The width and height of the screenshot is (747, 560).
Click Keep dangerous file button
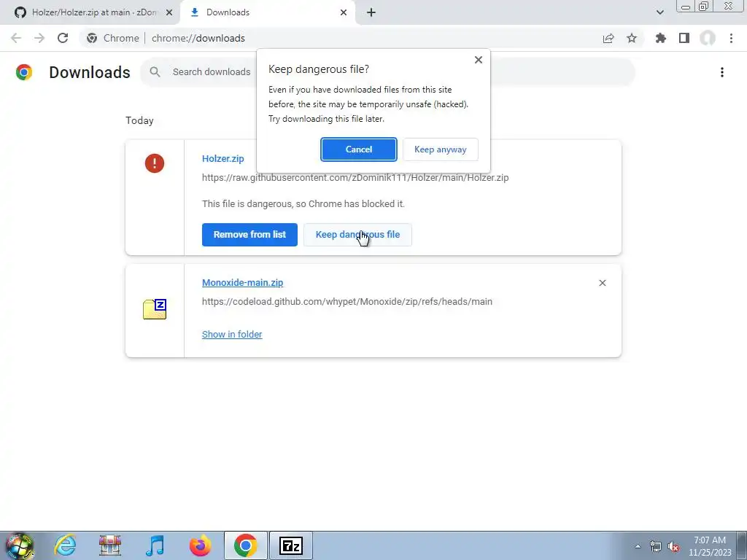pos(357,235)
